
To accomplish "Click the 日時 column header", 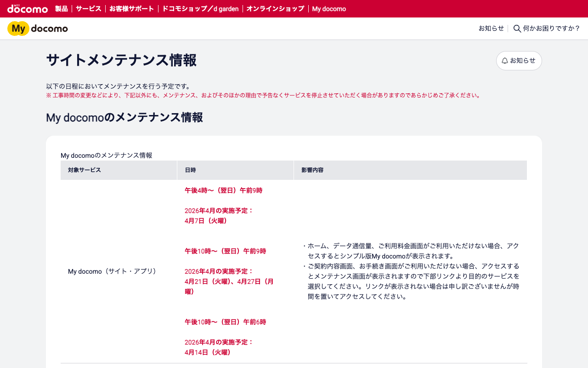I will pos(235,170).
